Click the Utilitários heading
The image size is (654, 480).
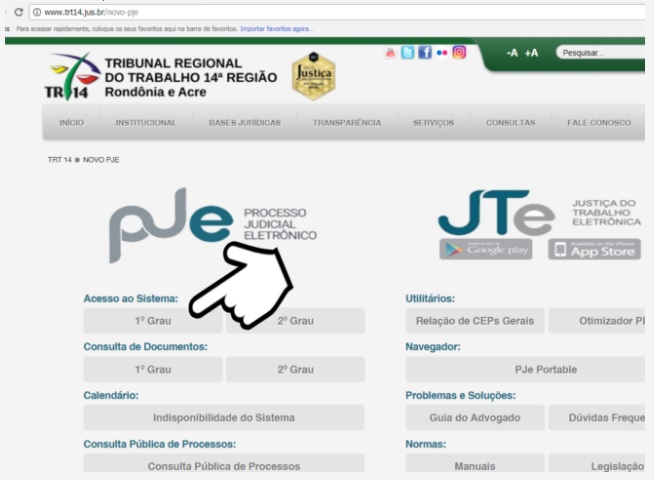point(430,299)
